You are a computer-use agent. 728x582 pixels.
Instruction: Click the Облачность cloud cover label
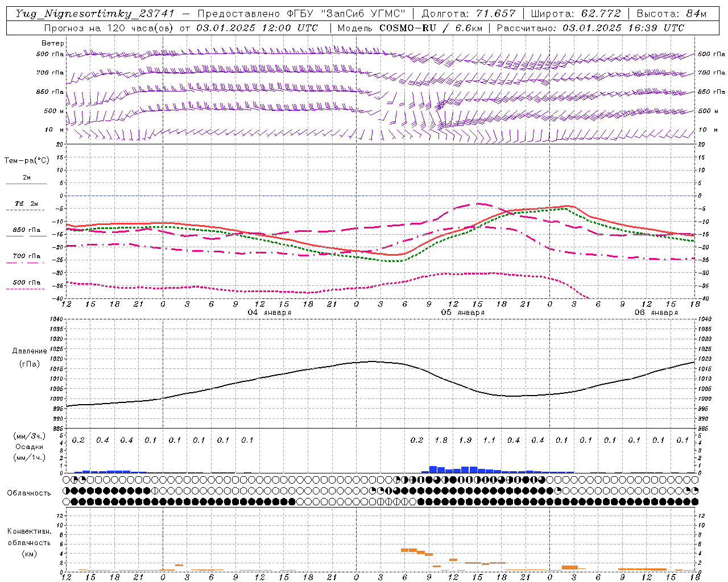(29, 493)
